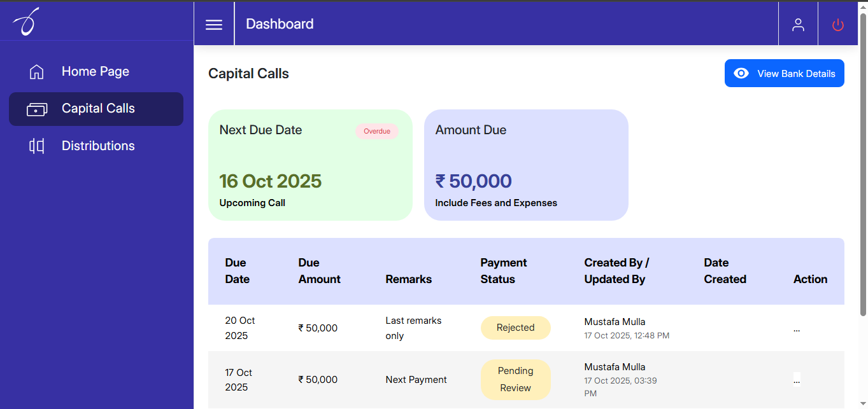Viewport: 868px width, 409px height.
Task: Select Capital Calls sidebar item
Action: click(x=98, y=109)
